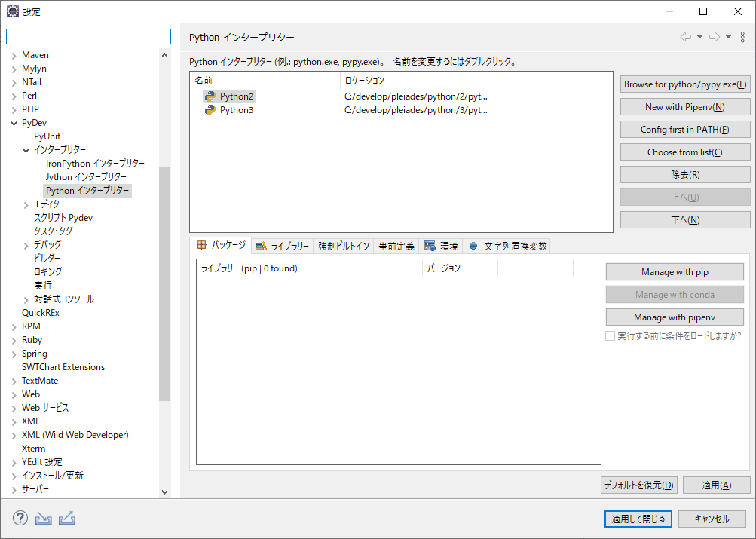Image resolution: width=756 pixels, height=539 pixels.
Task: Select the Python3 interpreter entry
Action: pyautogui.click(x=236, y=110)
